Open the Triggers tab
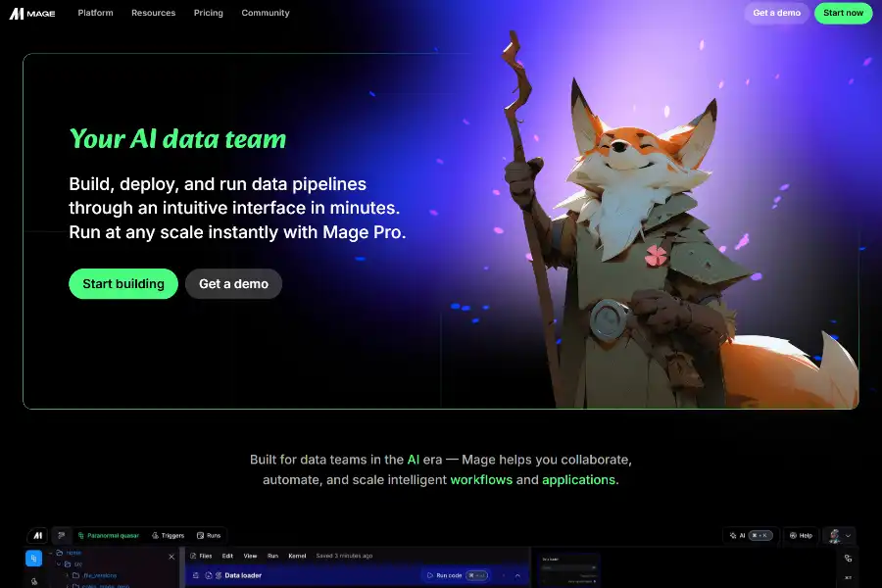This screenshot has height=588, width=882. pyautogui.click(x=169, y=535)
